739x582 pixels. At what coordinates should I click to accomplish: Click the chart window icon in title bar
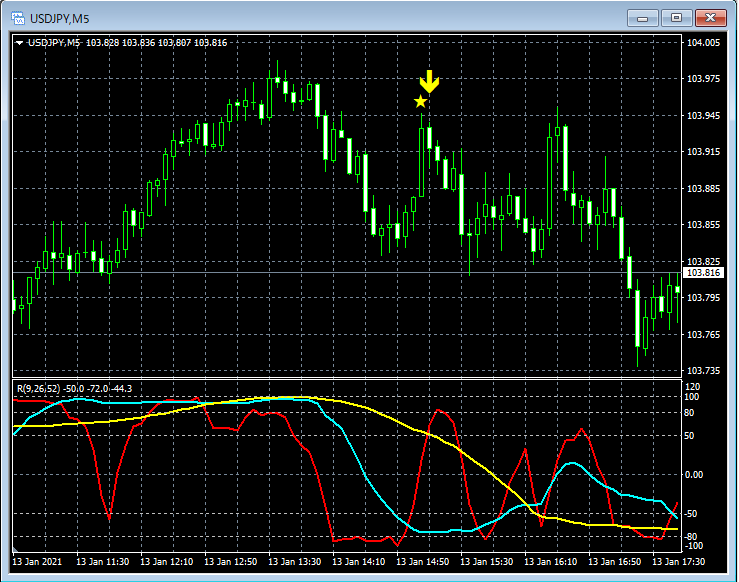tap(18, 18)
